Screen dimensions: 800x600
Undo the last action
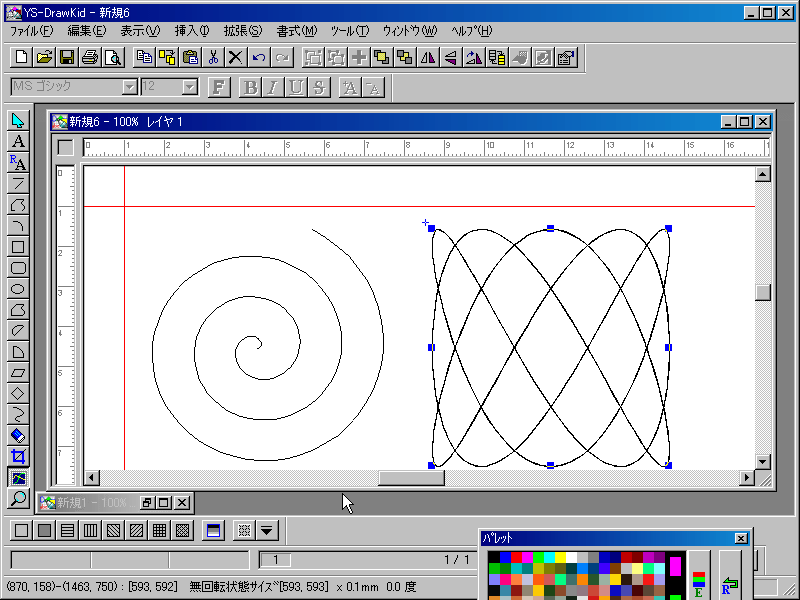259,57
